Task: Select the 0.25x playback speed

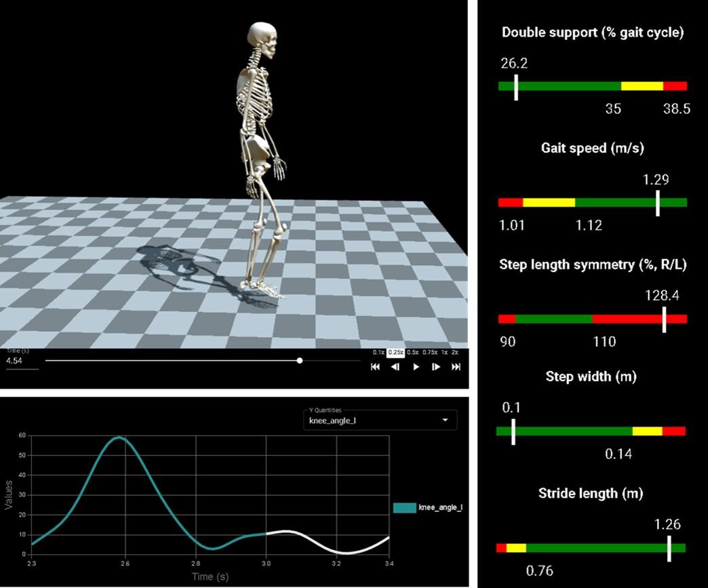Action: click(x=395, y=352)
